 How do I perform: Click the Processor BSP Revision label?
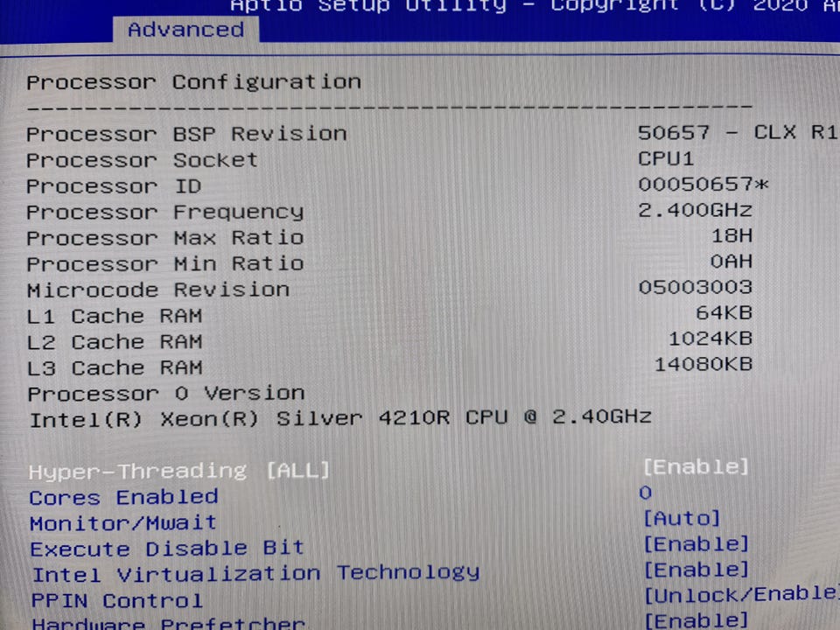(x=186, y=134)
